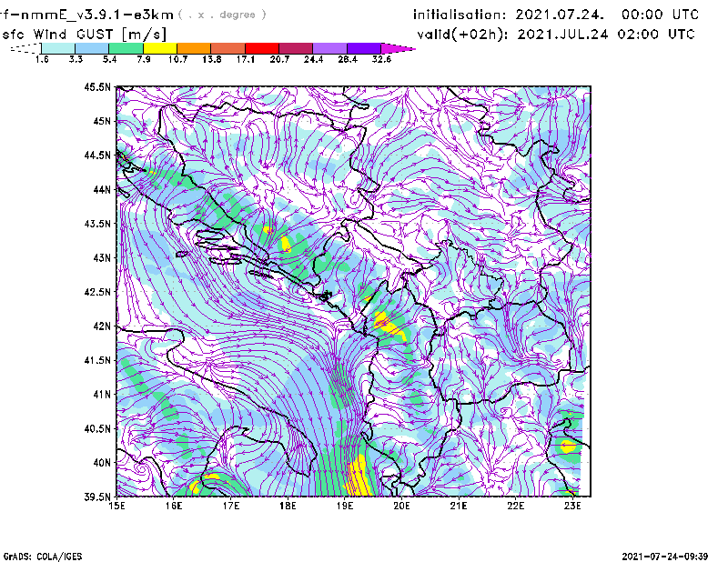Pick the orange 10.7–13.8 legend swatch
728x562 pixels.
click(x=194, y=48)
